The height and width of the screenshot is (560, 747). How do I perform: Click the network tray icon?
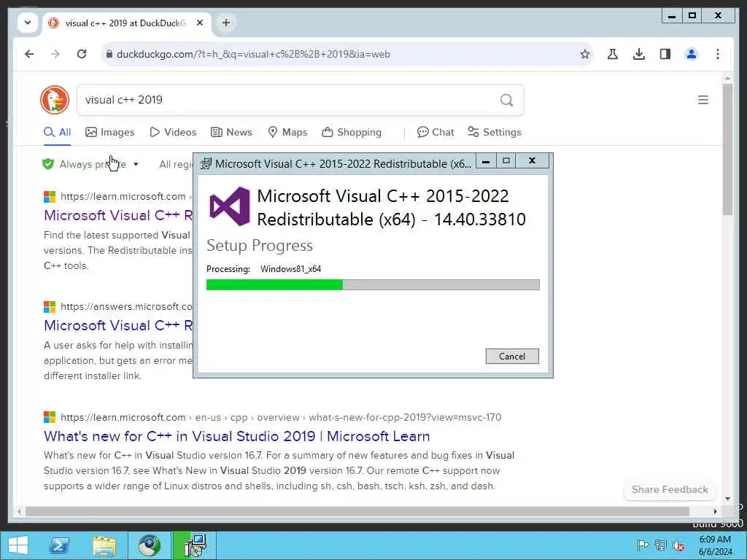(660, 545)
